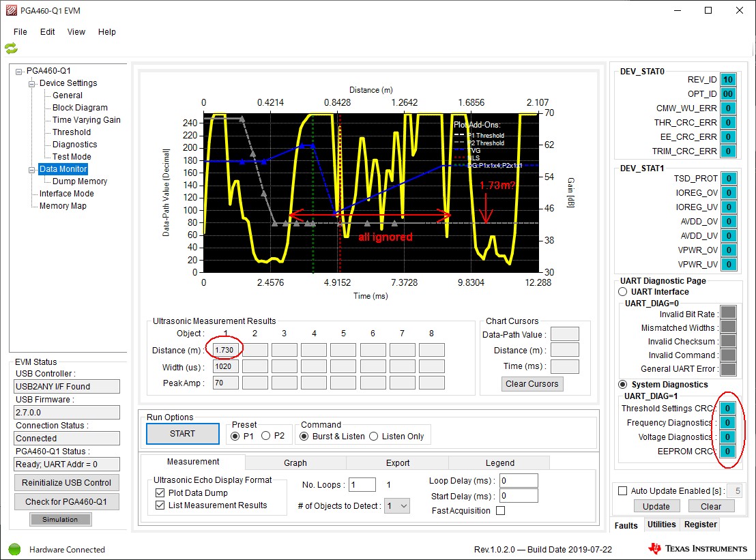756x560 pixels.
Task: Click the Update button
Action: (656, 507)
